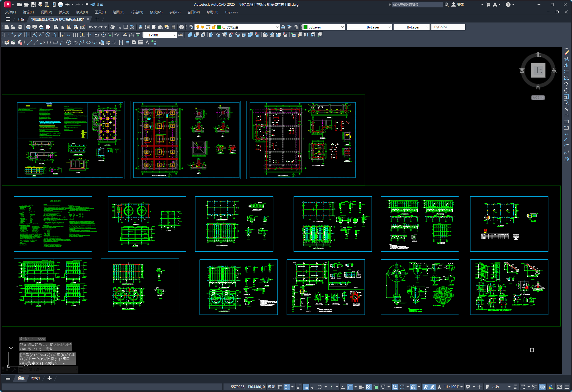Toggle ortho mode in status bar
Image resolution: width=572 pixels, height=392 pixels.
click(x=313, y=387)
